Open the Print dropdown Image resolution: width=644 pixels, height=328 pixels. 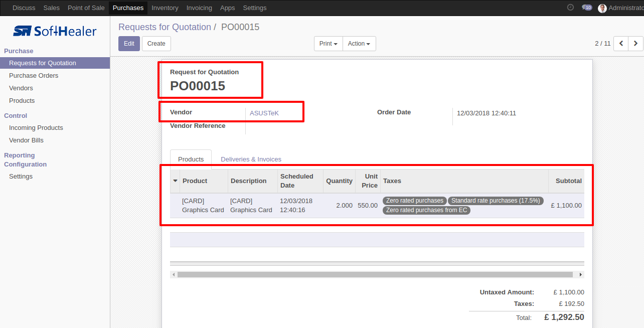pyautogui.click(x=329, y=44)
